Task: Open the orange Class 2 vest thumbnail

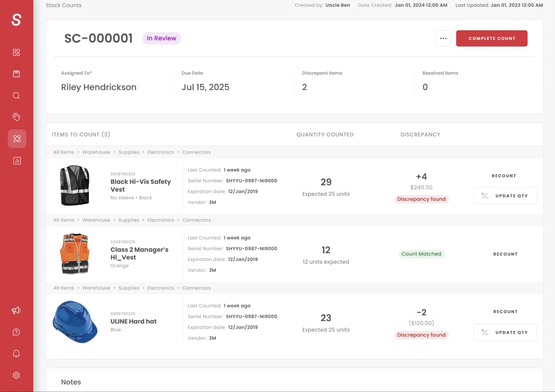Action: pos(75,254)
